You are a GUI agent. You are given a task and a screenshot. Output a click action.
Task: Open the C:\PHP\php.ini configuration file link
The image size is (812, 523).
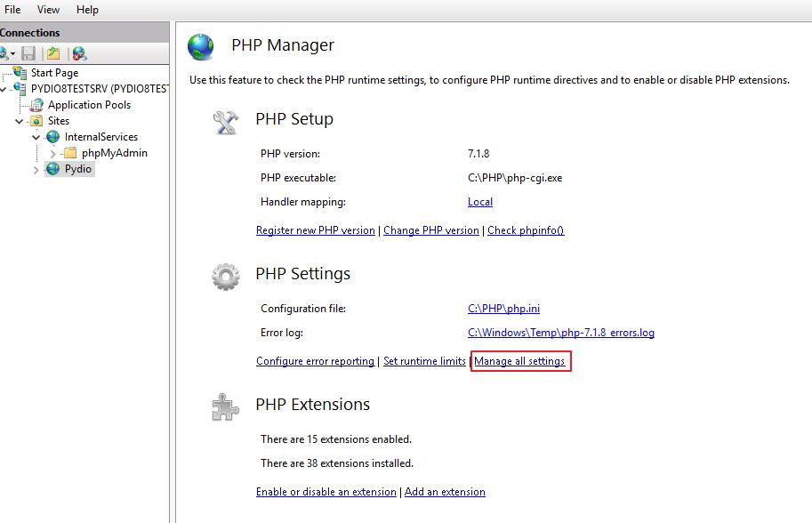coord(503,308)
